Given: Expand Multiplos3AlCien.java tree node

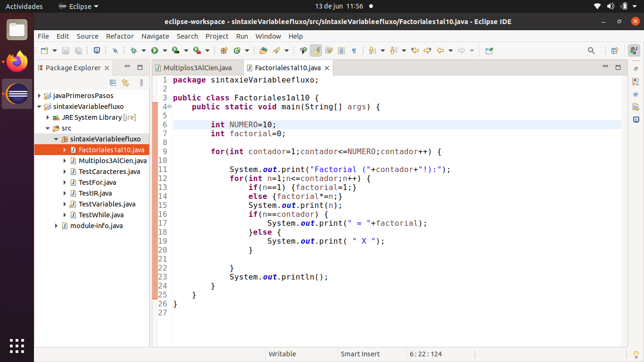Looking at the screenshot, I should pyautogui.click(x=65, y=161).
